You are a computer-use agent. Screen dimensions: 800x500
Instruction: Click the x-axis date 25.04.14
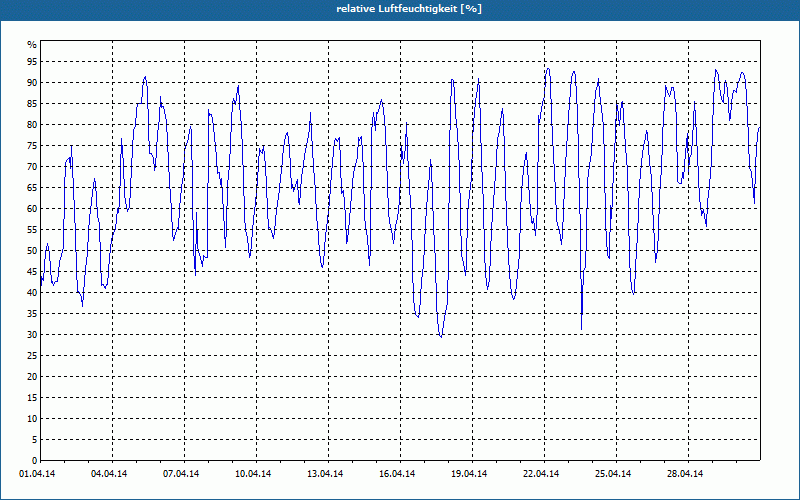(613, 474)
